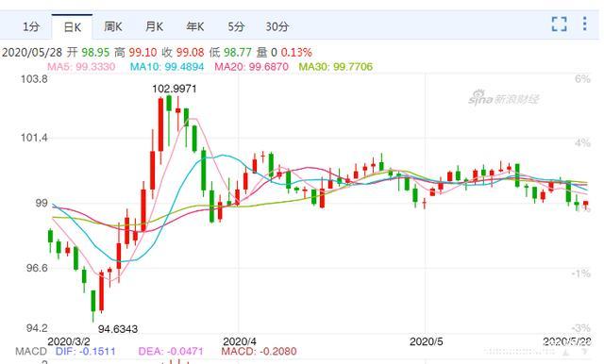The image size is (604, 364).
Task: Switch to the 1分 chart tab
Action: (31, 27)
